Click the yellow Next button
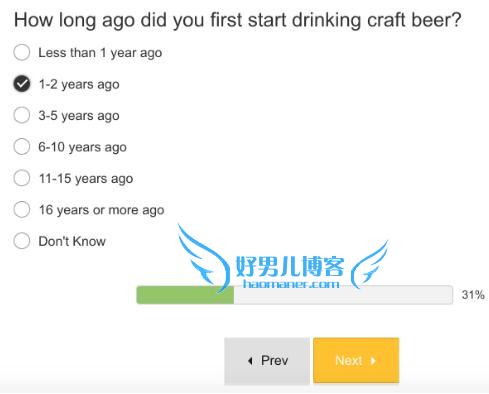489x394 pixels. (x=356, y=360)
